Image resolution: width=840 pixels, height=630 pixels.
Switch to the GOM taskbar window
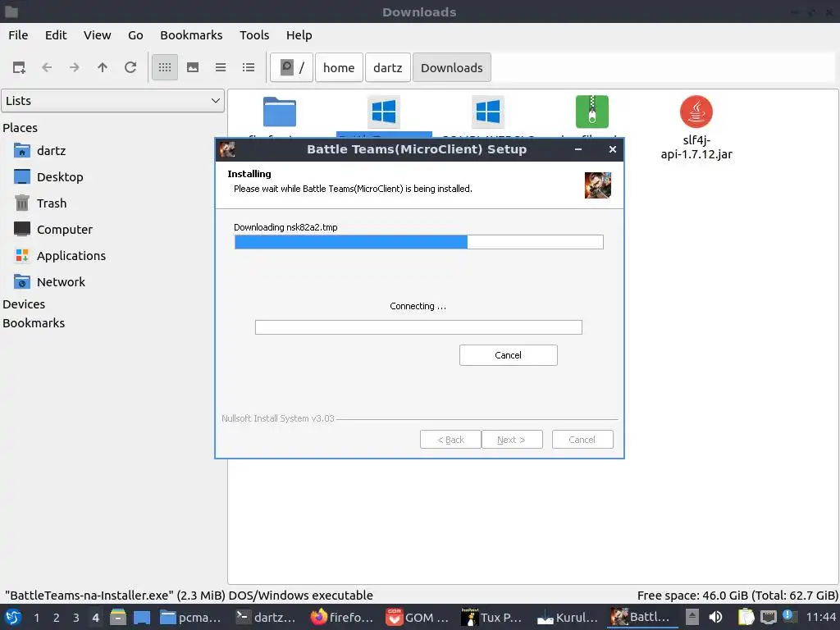pyautogui.click(x=417, y=617)
